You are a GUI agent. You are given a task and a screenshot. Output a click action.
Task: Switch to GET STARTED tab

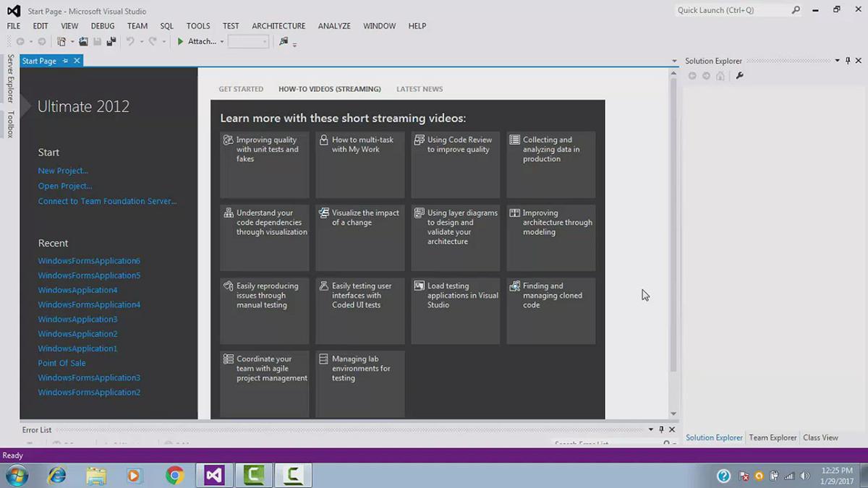pos(241,89)
